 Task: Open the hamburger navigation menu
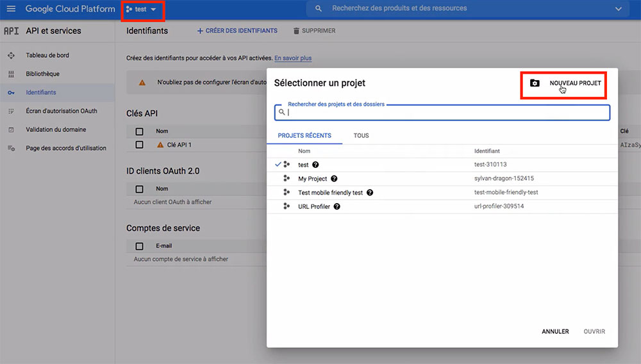click(x=11, y=8)
